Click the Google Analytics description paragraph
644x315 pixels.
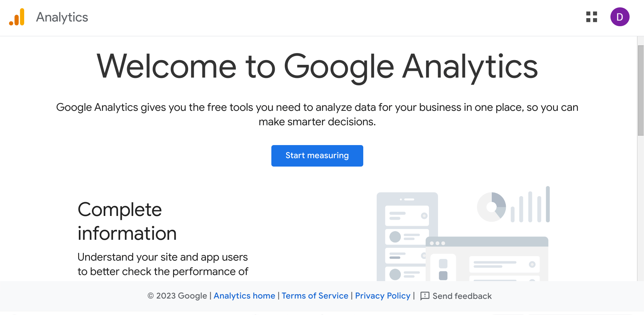pos(317,114)
